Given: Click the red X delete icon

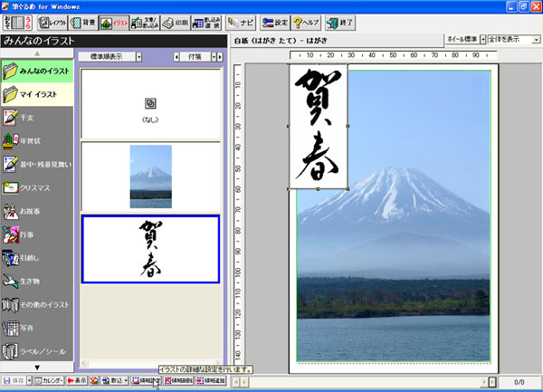Looking at the screenshot, I should pos(94,380).
